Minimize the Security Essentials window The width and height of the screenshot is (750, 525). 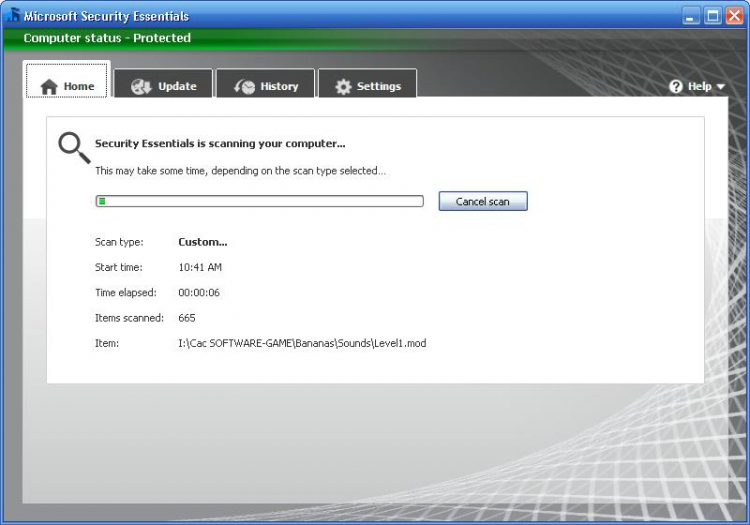tap(690, 16)
